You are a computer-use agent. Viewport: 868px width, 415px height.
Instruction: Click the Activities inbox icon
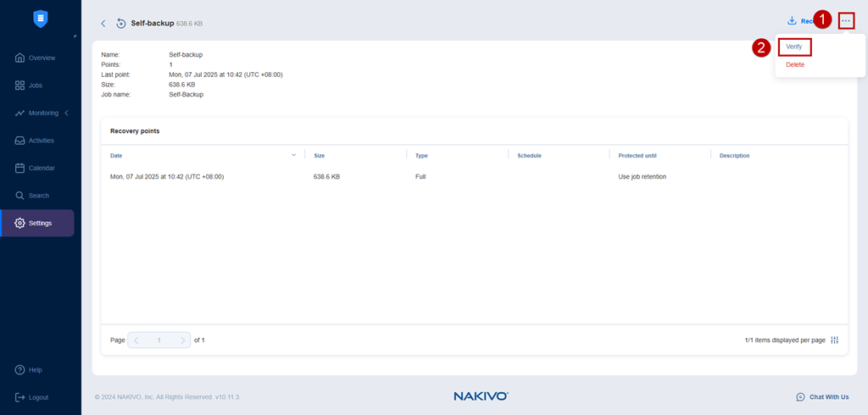(20, 141)
